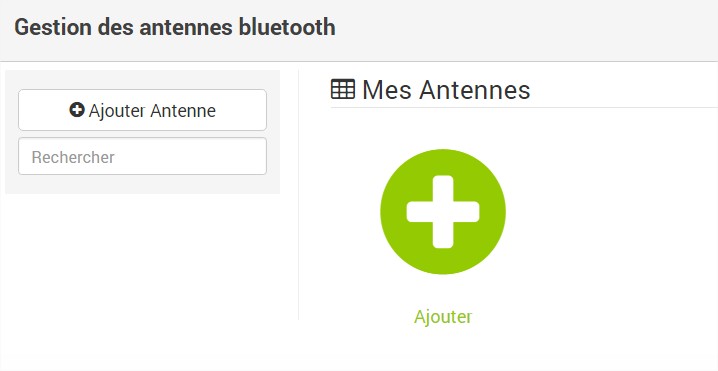
Task: Click the Rechercher placeholder text
Action: (73, 157)
